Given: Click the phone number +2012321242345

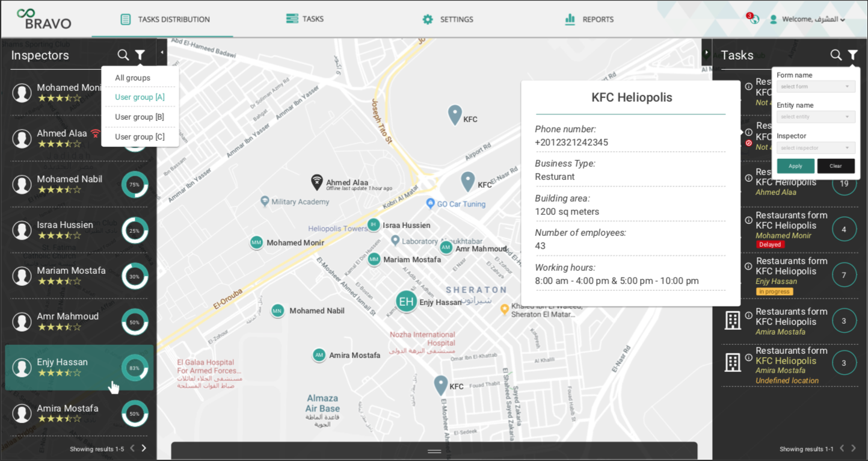Looking at the screenshot, I should (571, 143).
